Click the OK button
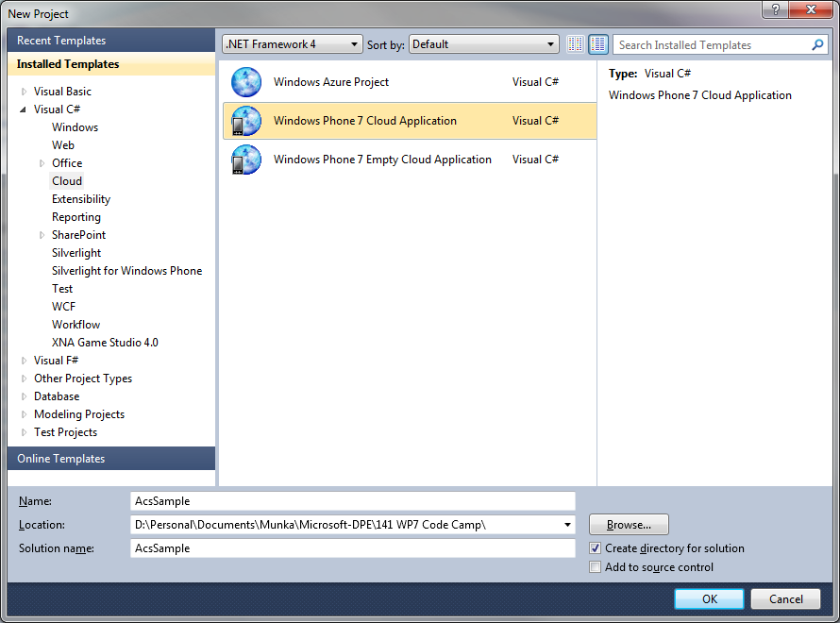Viewport: 840px width, 623px height. [x=710, y=598]
